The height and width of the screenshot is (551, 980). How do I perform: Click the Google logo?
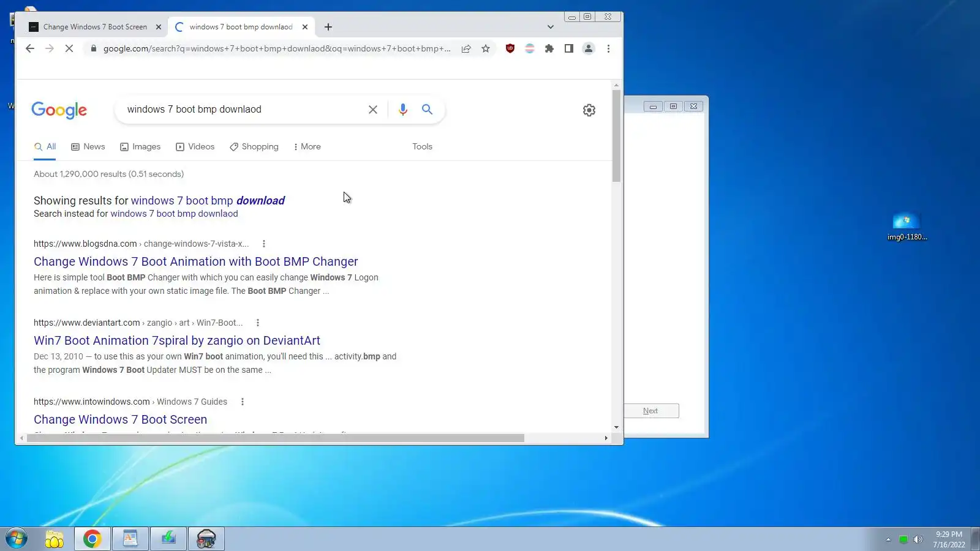(x=59, y=110)
